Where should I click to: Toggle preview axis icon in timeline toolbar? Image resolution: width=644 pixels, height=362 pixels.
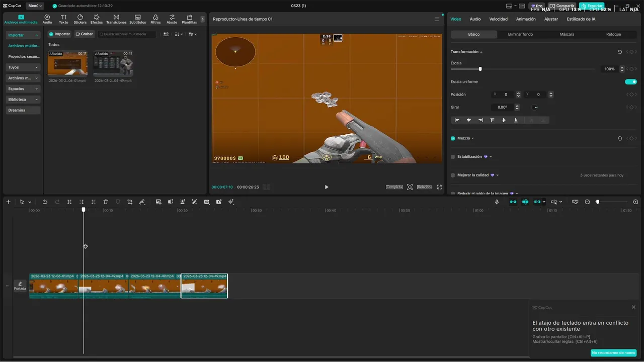click(553, 202)
